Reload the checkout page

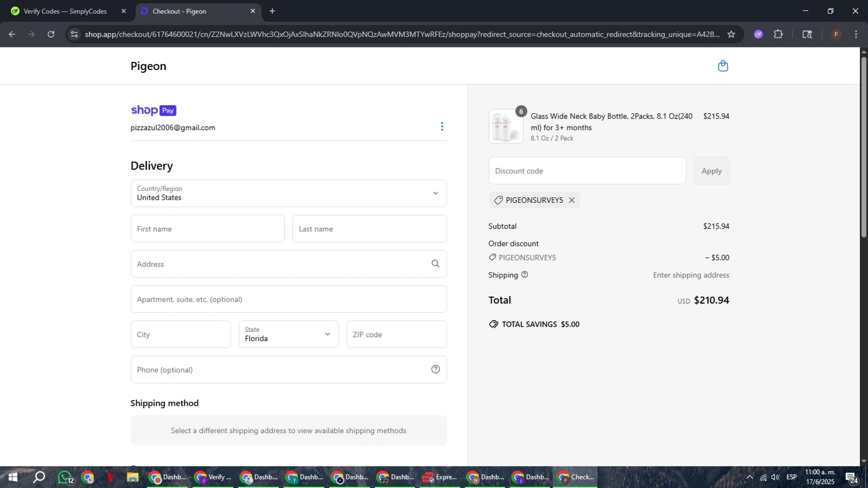pos(51,34)
